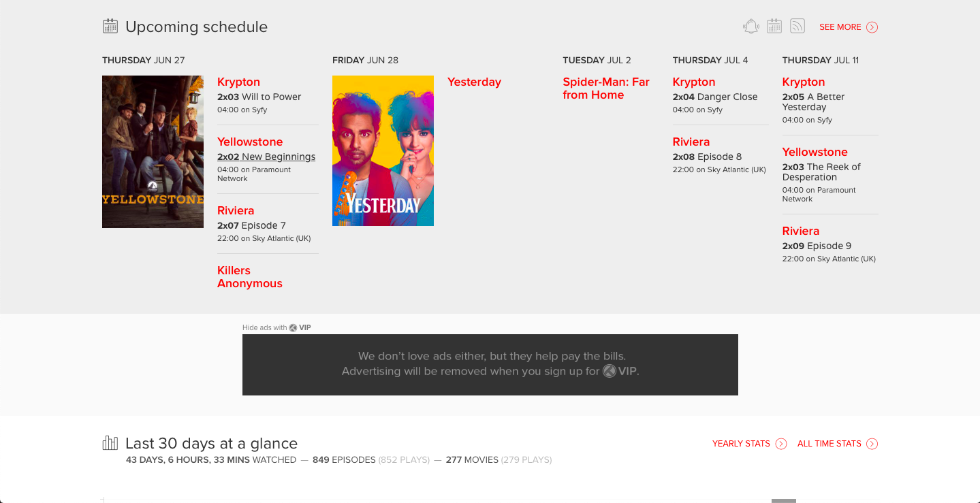Open the SEE MORE schedule link
Viewport: 980px width, 503px height.
(x=840, y=27)
